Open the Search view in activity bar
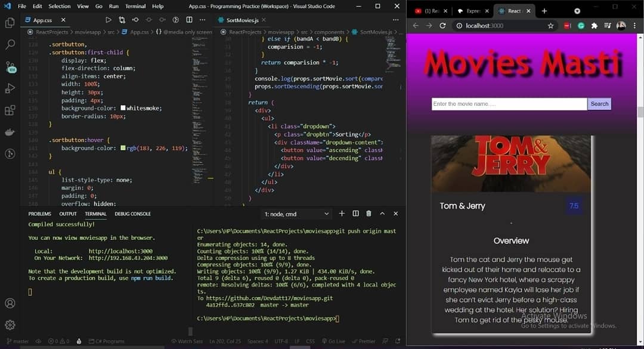The width and height of the screenshot is (644, 349). pyautogui.click(x=10, y=44)
